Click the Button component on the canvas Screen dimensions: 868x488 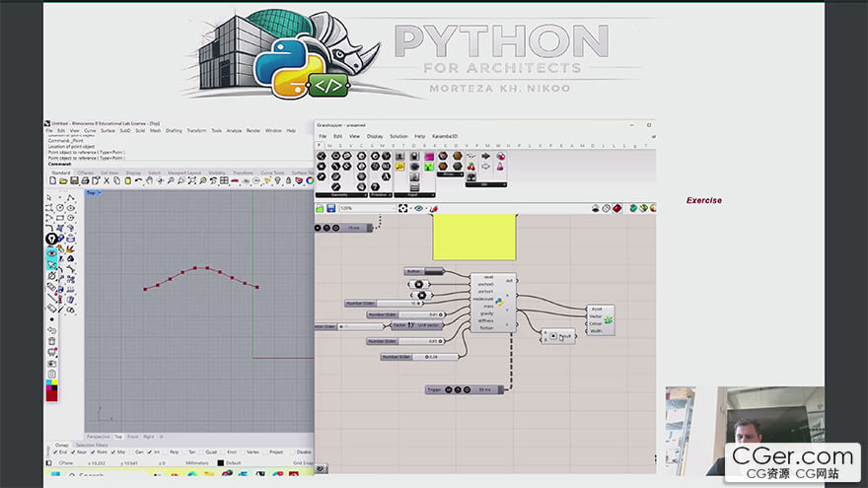click(424, 271)
